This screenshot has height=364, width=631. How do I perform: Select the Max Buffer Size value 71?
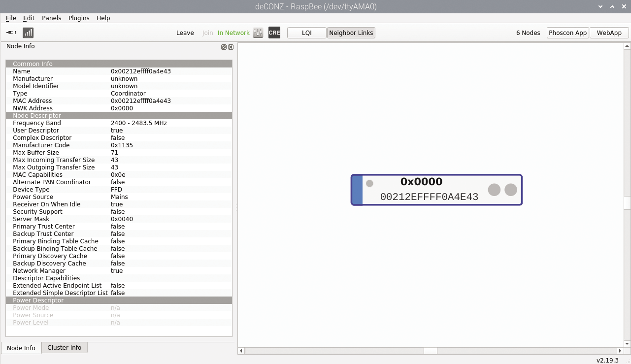(114, 153)
